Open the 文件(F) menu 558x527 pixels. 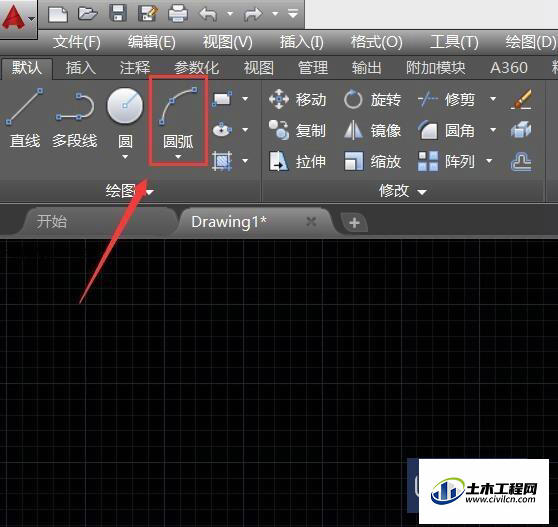point(77,42)
